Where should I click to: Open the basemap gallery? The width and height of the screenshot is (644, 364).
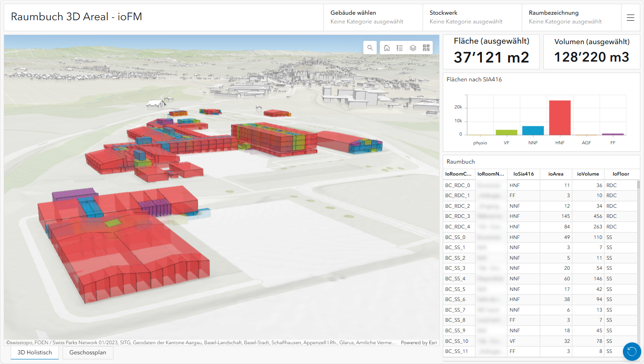click(x=426, y=48)
